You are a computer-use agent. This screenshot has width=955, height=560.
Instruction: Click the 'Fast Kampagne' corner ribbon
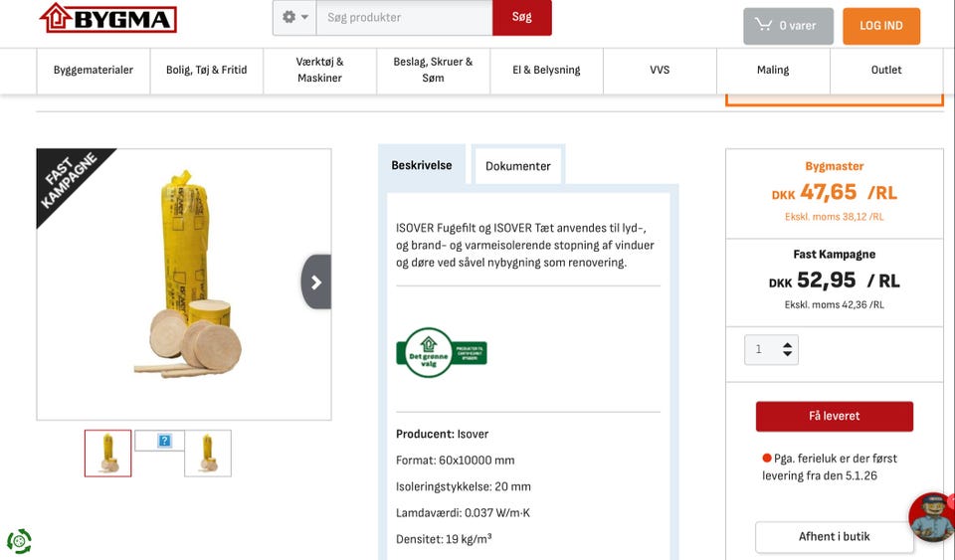[x=68, y=180]
